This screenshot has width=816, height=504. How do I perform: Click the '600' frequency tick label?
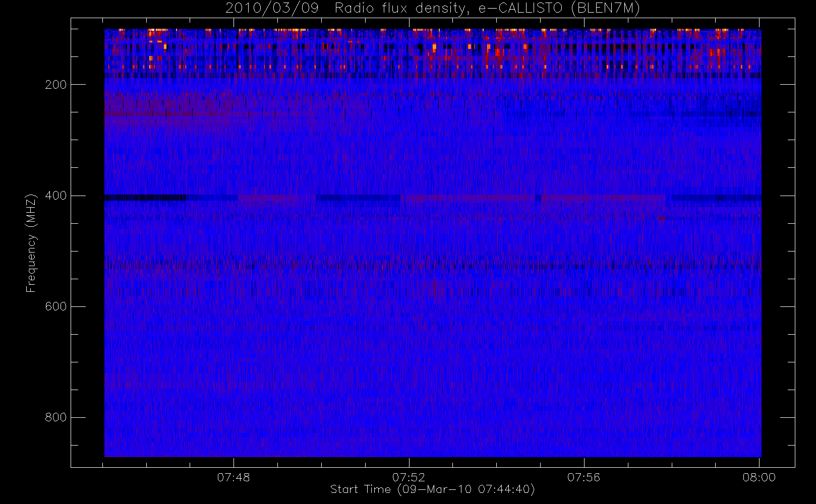tap(56, 306)
